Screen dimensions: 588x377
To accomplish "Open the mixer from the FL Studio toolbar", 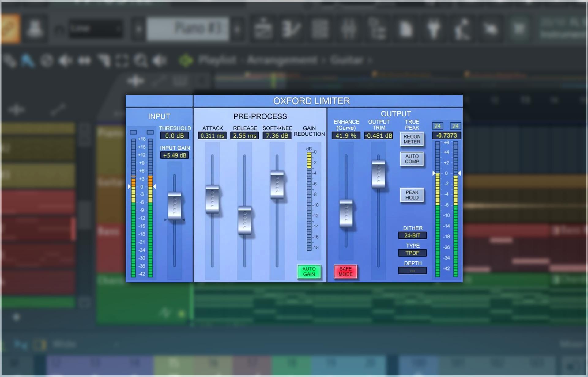I will coord(349,29).
